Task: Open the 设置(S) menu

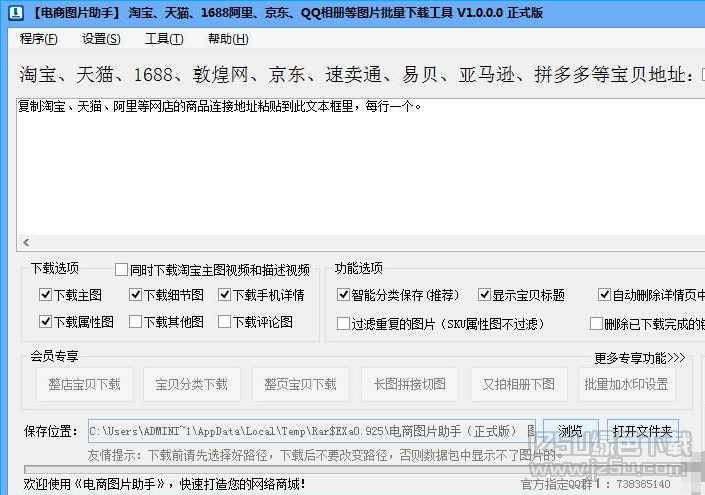Action: click(101, 39)
